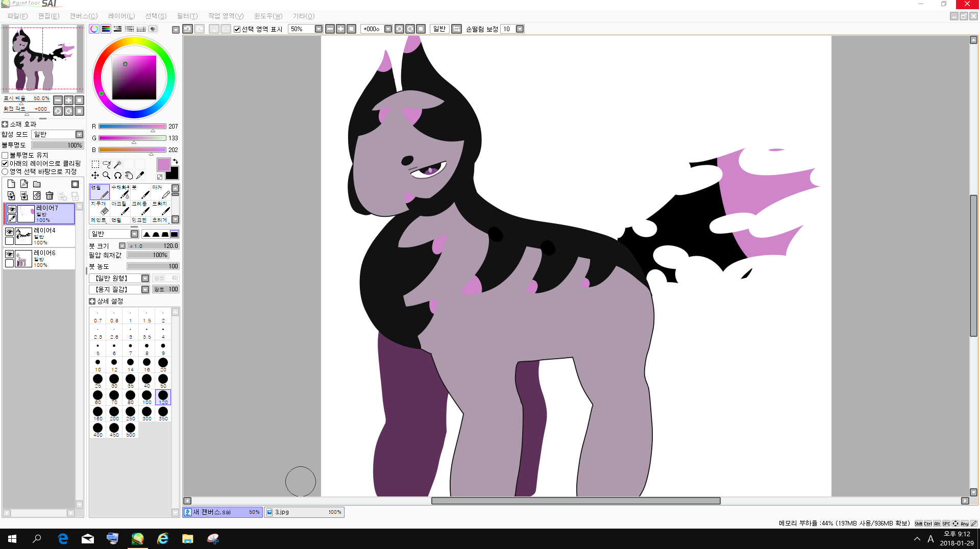980x549 pixels.
Task: Click the new layer folder icon
Action: [37, 184]
